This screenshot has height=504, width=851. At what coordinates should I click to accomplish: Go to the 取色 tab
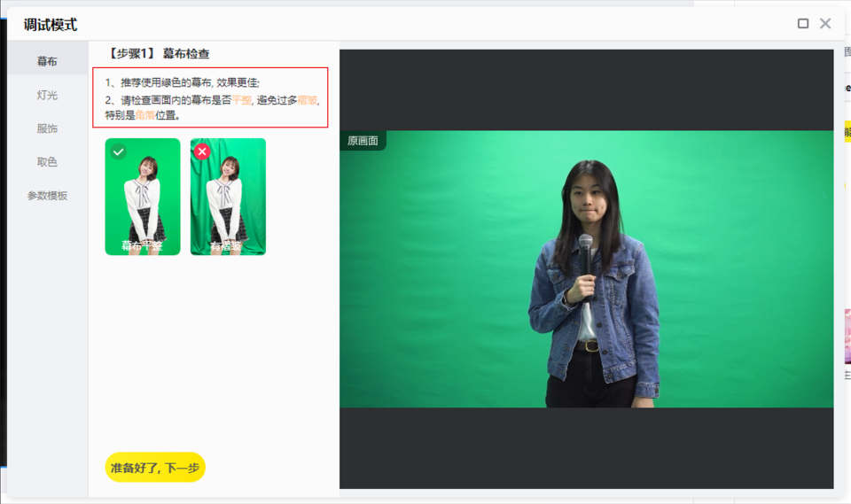(47, 162)
